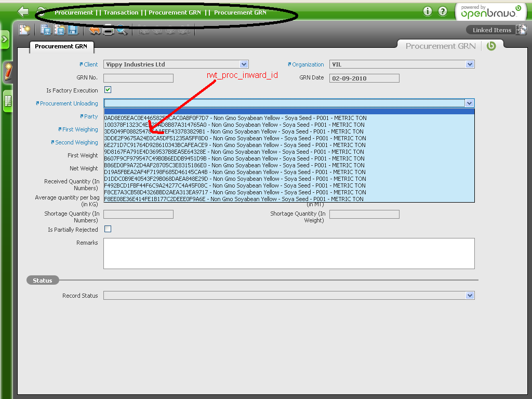
Task: Switch to edit view pencil icon
Action: point(8,72)
